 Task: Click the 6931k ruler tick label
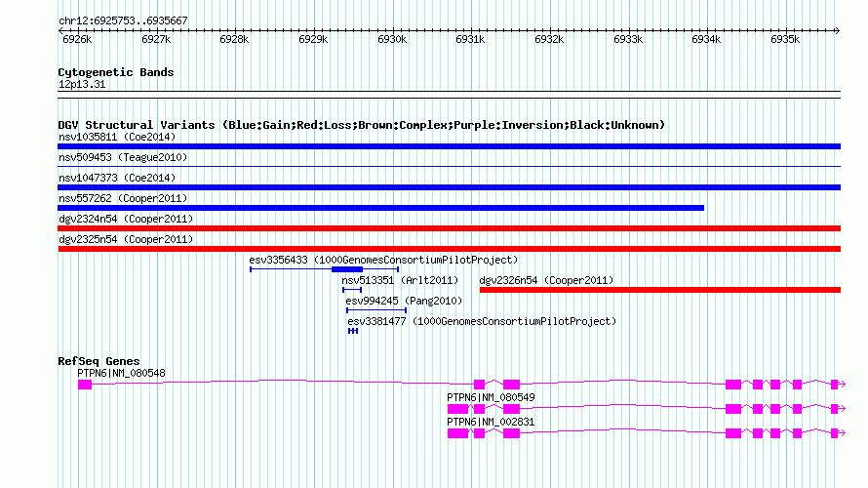coord(470,39)
